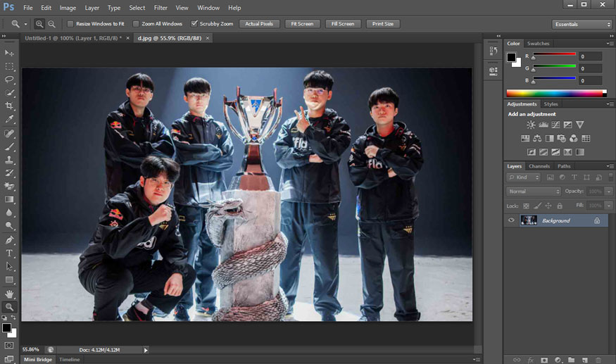Select the Eraser tool
Screen dimensions: 616x364
pyautogui.click(x=9, y=187)
